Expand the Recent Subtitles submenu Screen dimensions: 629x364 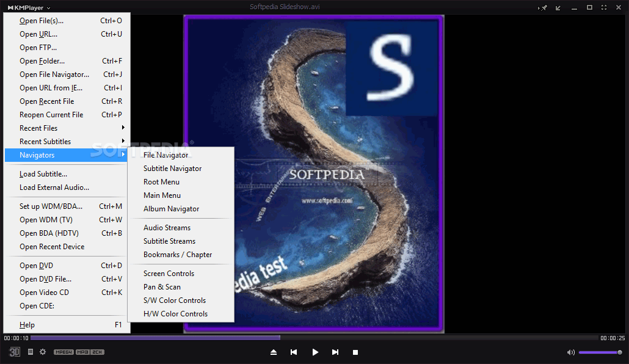pyautogui.click(x=67, y=142)
